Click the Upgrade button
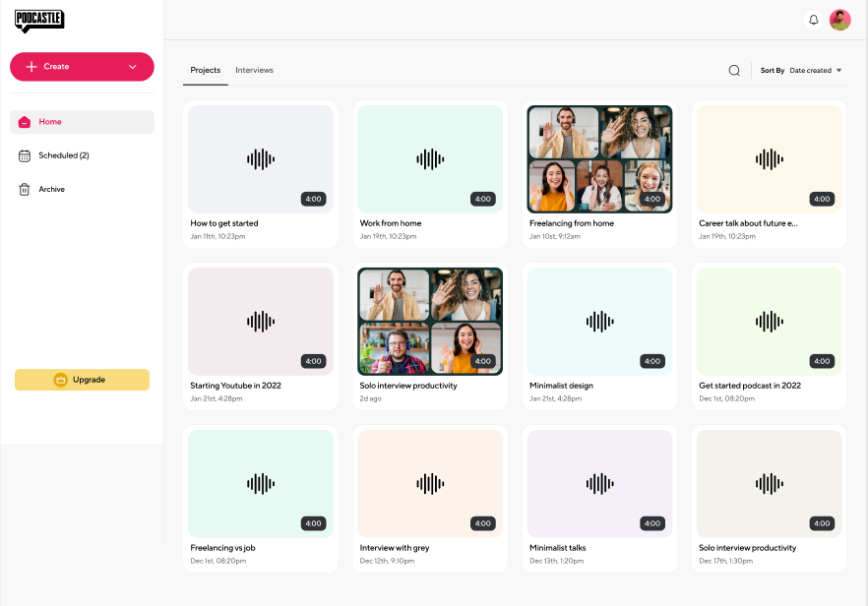This screenshot has height=606, width=868. point(82,380)
